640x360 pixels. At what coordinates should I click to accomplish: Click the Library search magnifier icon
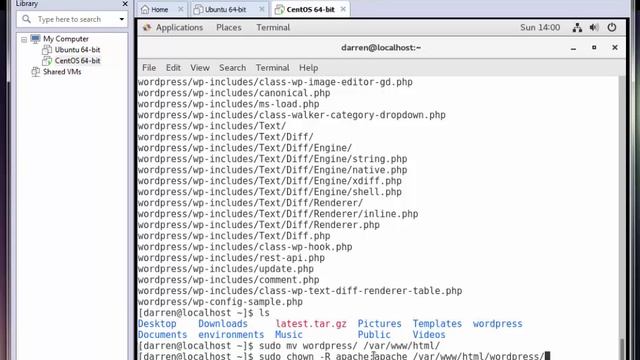tap(27, 19)
